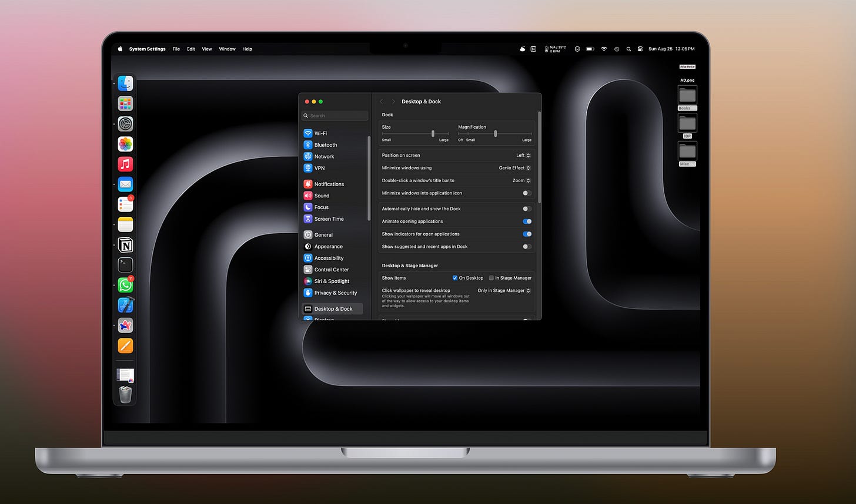Launch Finder from the Dock

[x=125, y=83]
